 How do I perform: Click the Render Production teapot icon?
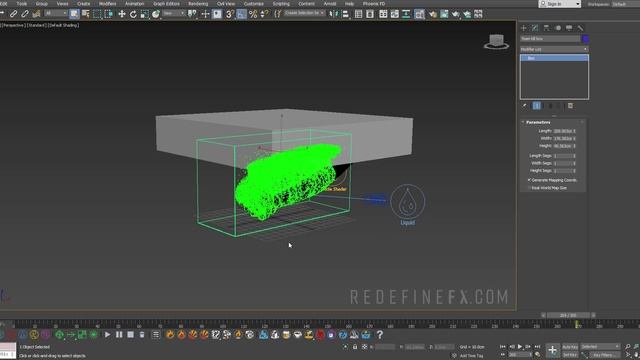(x=456, y=14)
